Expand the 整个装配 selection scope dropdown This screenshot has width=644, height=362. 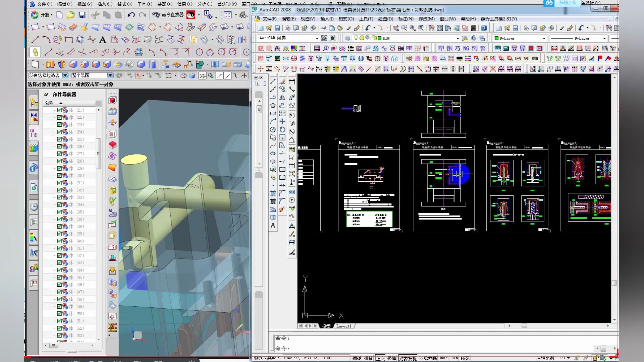point(110,75)
